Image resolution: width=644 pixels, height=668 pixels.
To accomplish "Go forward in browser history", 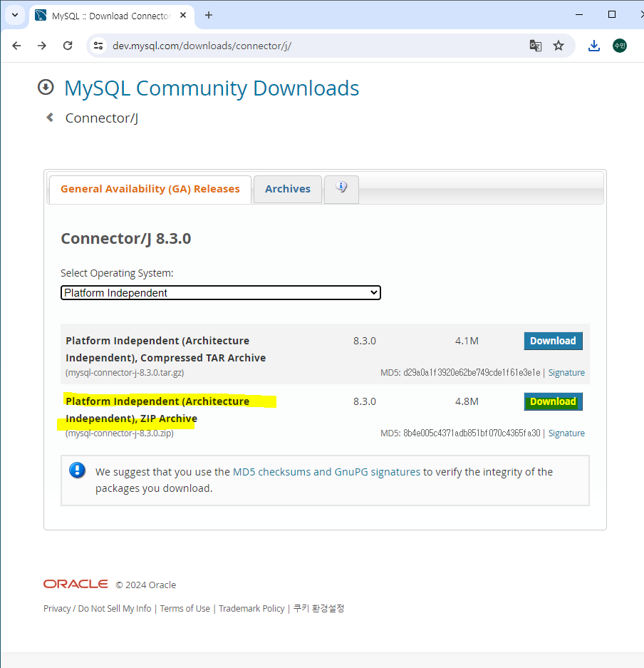I will coord(42,46).
